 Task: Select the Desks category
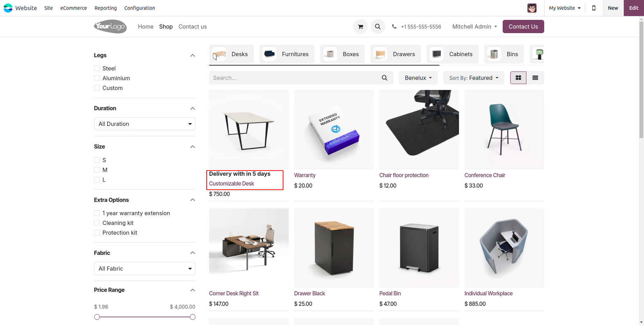(231, 54)
